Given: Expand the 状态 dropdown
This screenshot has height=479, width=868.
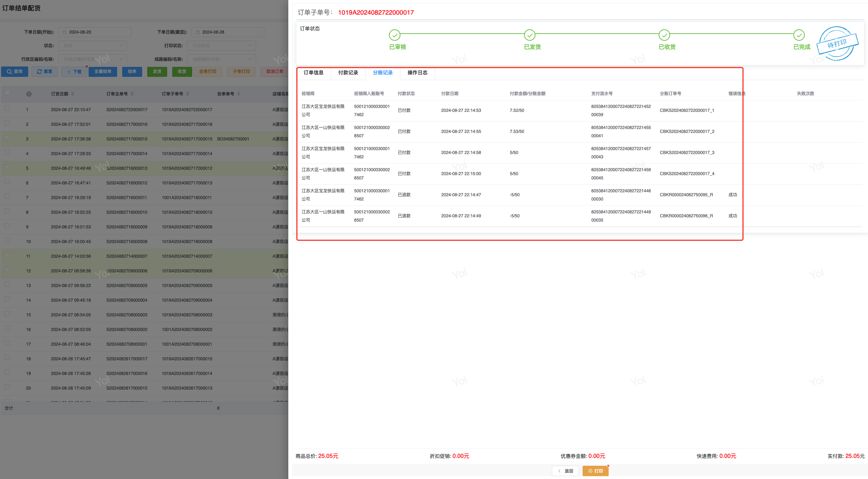Looking at the screenshot, I should (93, 45).
